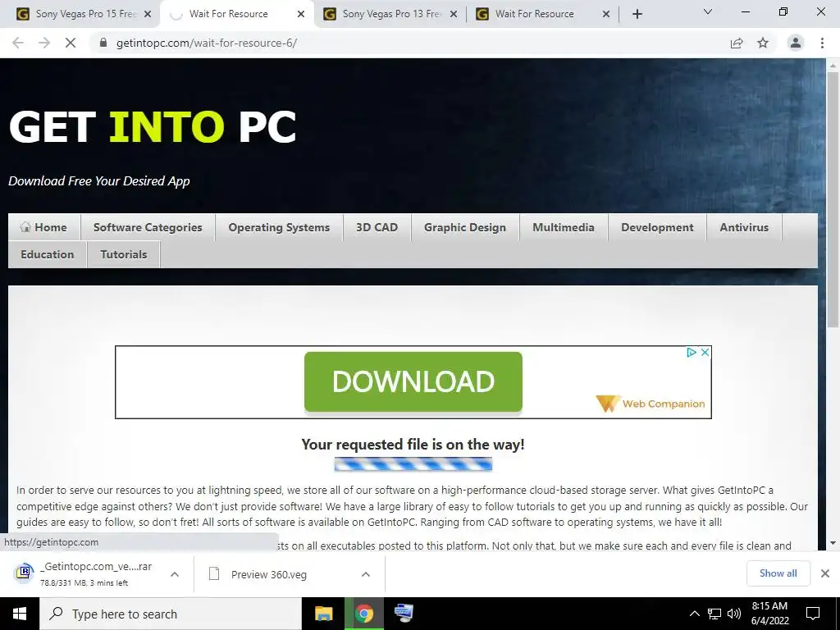Click the Web Companion logo

[651, 404]
